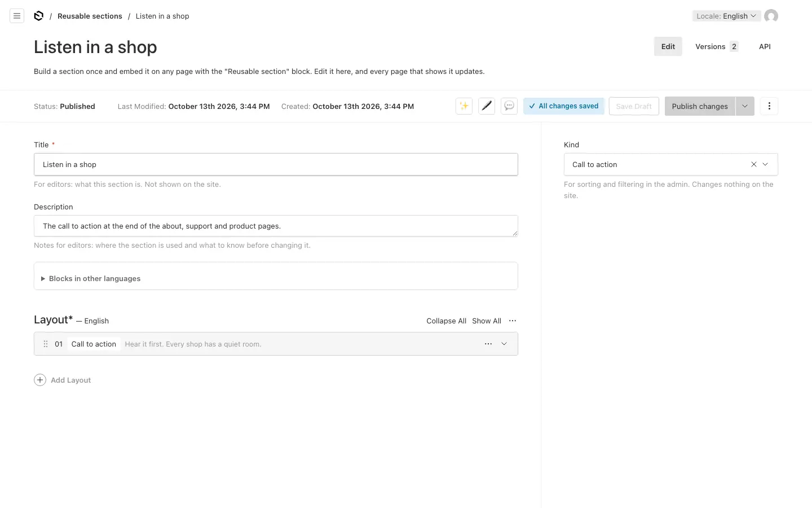The height and width of the screenshot is (508, 812).
Task: Click the 'Listen in a shop' page heading
Action: 95,47
